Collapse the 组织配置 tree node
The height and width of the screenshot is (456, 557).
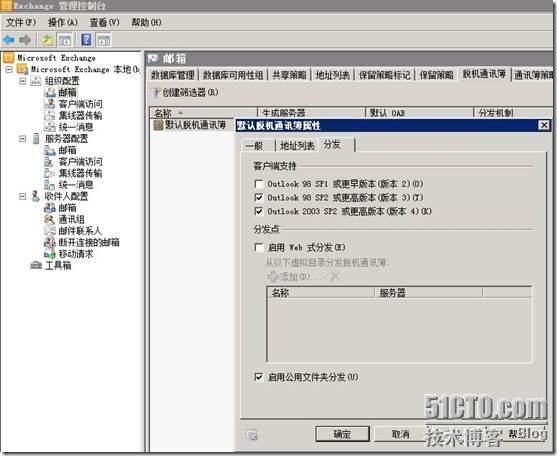click(22, 81)
